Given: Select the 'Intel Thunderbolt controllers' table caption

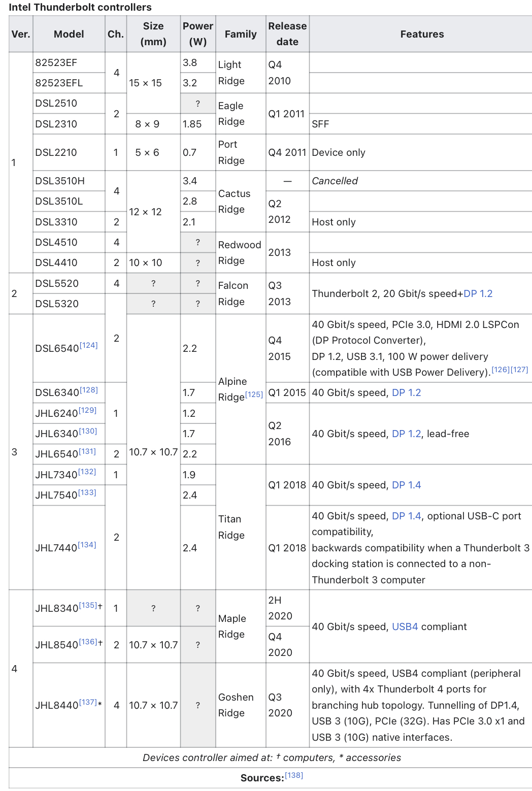Looking at the screenshot, I should 80,7.
